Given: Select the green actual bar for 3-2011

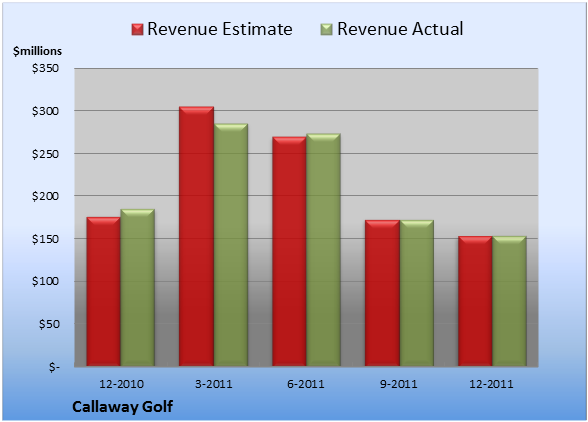Looking at the screenshot, I should point(231,245).
